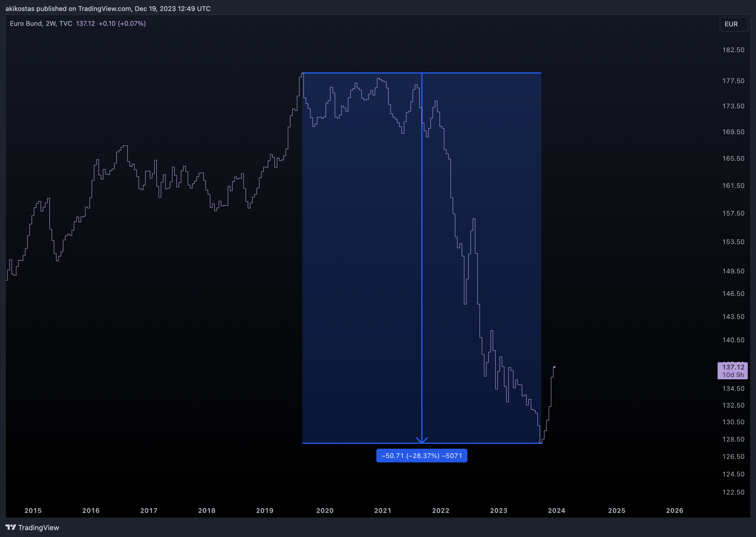Click the +0.10 (+0.07%) change text
The width and height of the screenshot is (756, 537).
pos(122,24)
